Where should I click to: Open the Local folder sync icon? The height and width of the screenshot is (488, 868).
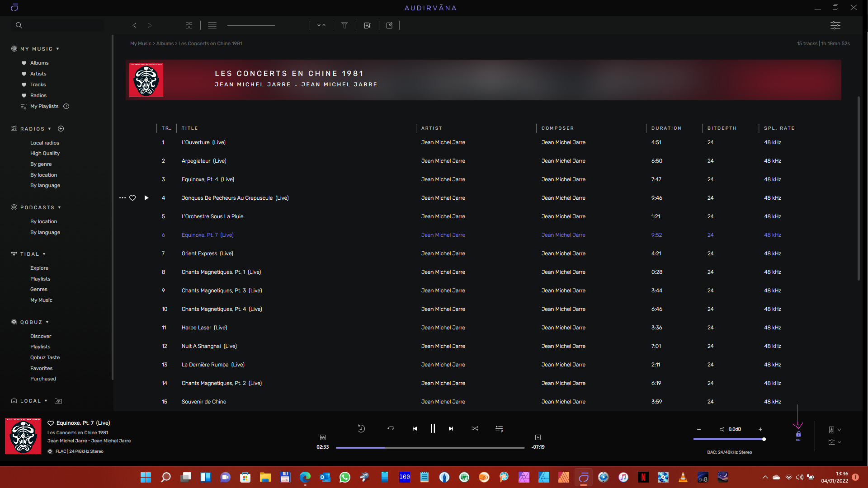click(58, 401)
